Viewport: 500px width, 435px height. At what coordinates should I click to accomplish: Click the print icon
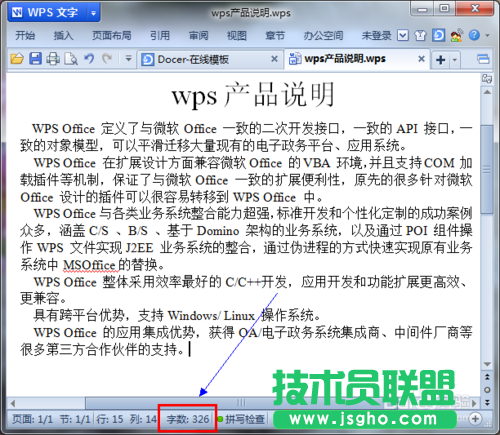pyautogui.click(x=53, y=59)
